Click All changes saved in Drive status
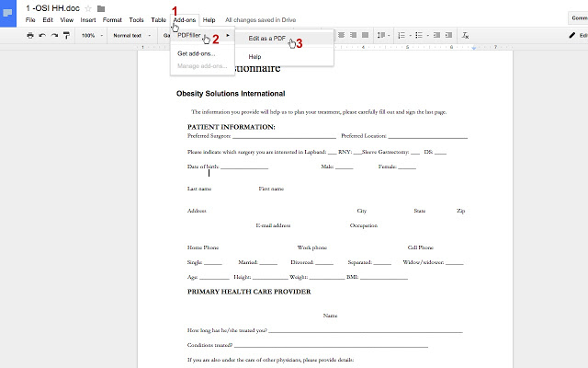The image size is (588, 368). coord(260,20)
